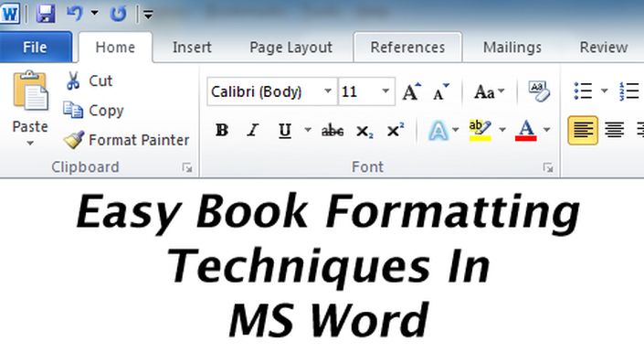This screenshot has height=363, width=644.
Task: Click the Redo/Repeat icon
Action: tap(118, 14)
